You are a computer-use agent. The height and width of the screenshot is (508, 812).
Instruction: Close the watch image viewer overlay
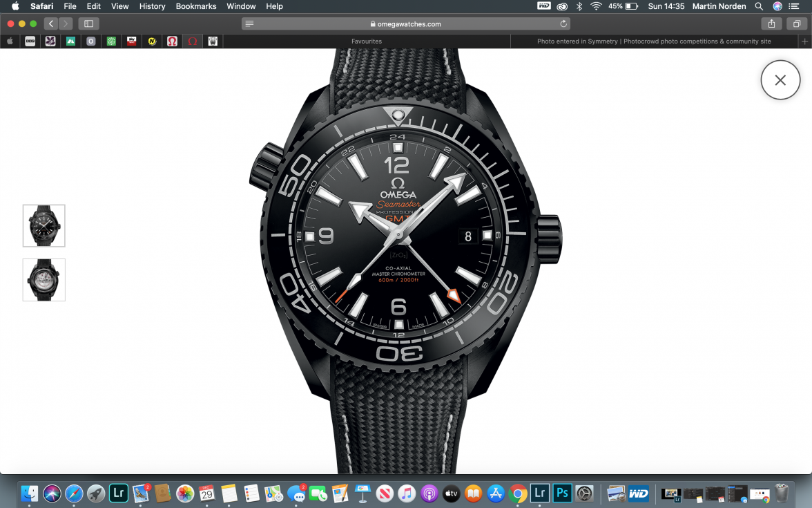coord(780,80)
